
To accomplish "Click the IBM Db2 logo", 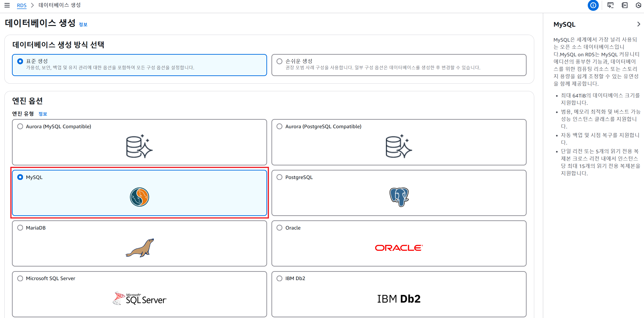I will click(399, 299).
